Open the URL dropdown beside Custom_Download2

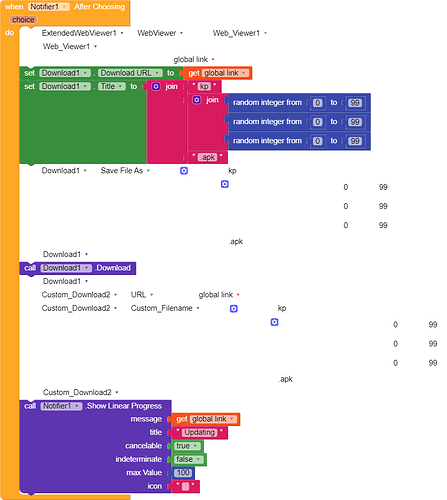point(142,295)
